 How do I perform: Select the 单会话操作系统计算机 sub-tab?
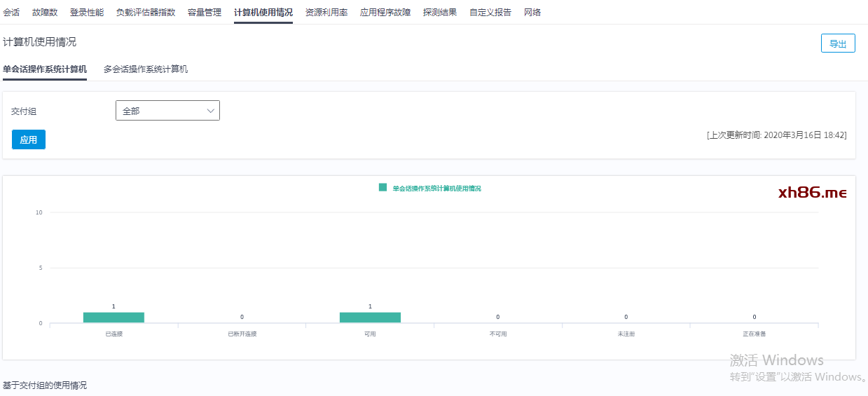(x=45, y=69)
